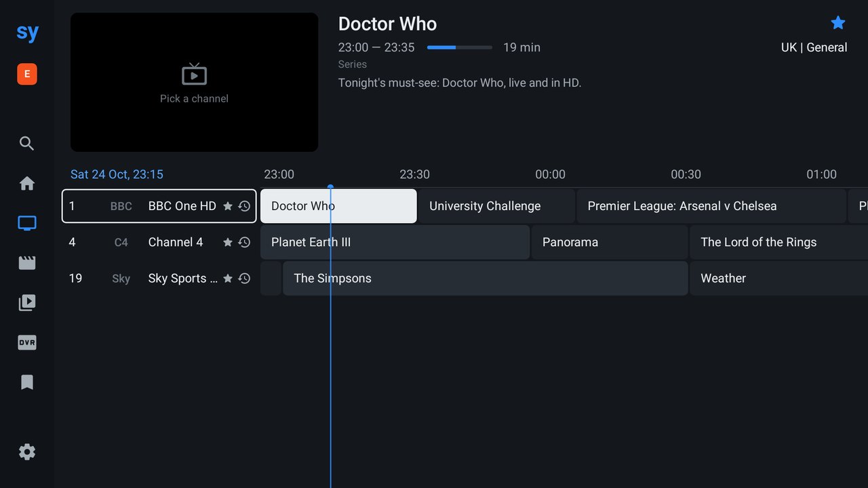
Task: Open the search icon in sidebar
Action: (27, 143)
